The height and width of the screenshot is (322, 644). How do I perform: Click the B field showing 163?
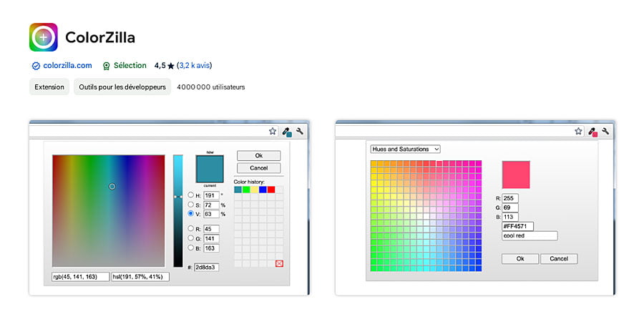tap(211, 248)
